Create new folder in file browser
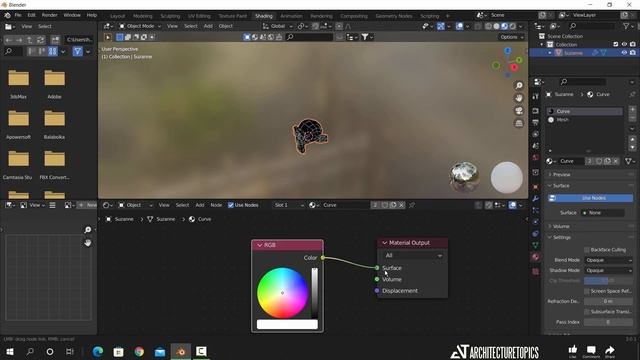 tap(55, 40)
